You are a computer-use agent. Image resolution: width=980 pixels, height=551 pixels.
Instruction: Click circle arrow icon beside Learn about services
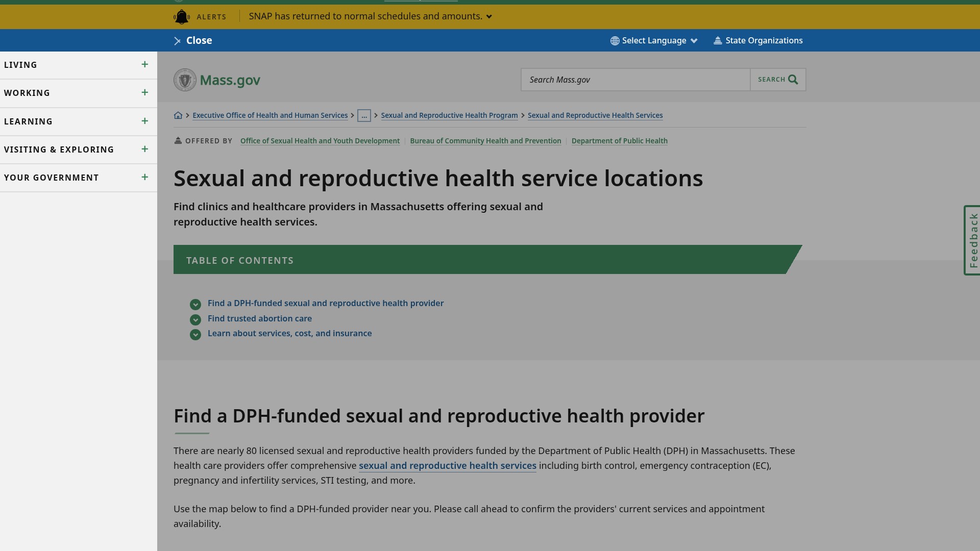[195, 335]
